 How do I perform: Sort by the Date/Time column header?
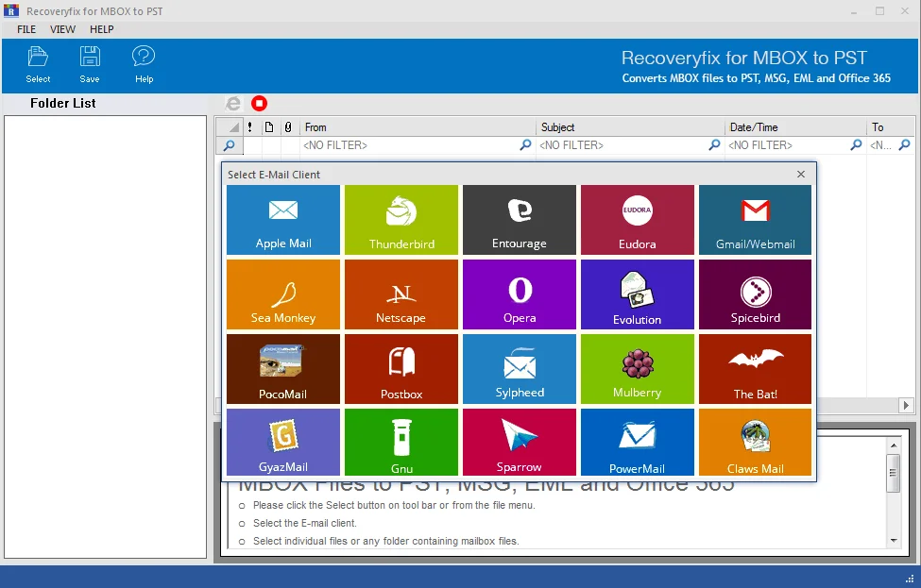coord(796,127)
